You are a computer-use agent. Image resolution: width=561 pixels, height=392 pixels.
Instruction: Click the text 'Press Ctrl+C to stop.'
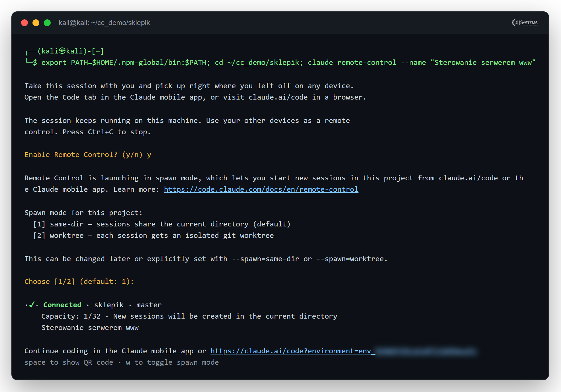point(107,132)
